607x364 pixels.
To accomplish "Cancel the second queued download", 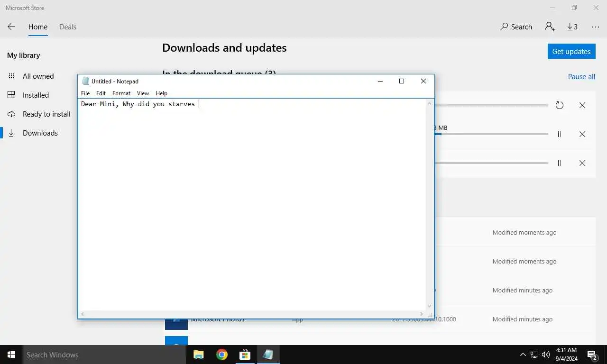I will point(582,134).
